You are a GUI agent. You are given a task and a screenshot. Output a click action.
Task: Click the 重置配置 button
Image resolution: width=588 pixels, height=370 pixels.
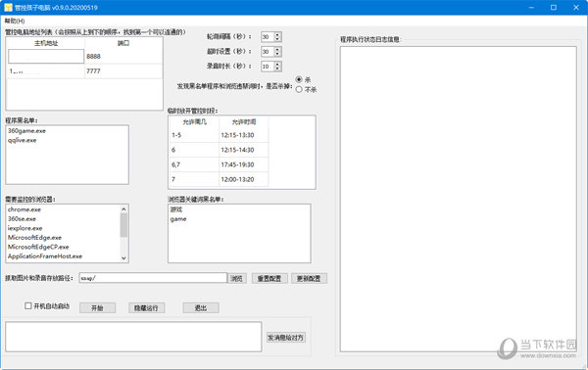tap(269, 279)
